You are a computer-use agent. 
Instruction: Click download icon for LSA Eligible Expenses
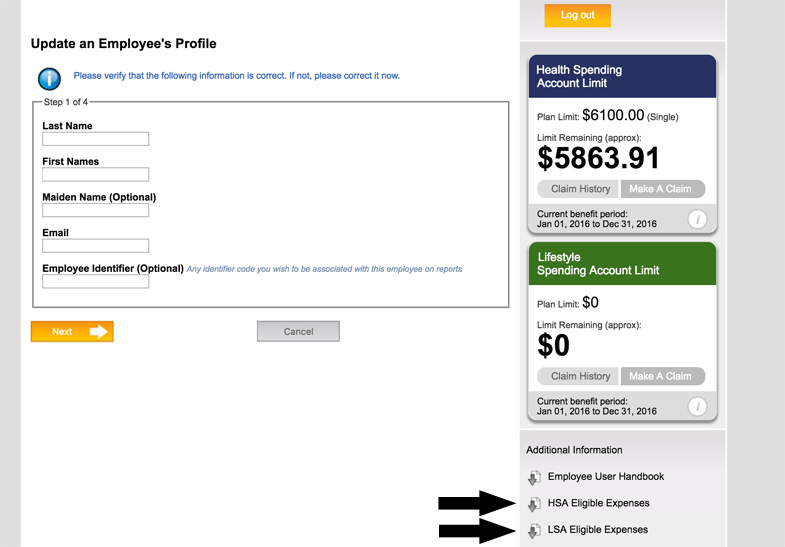point(534,530)
